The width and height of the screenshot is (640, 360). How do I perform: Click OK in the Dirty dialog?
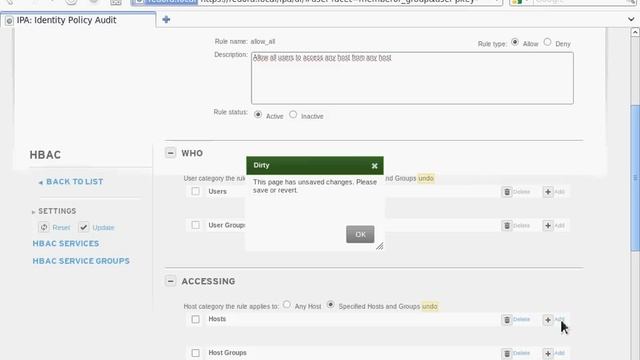360,234
